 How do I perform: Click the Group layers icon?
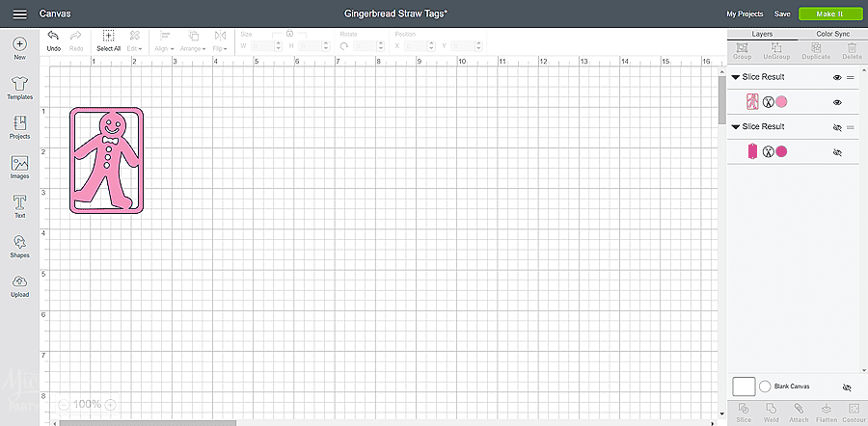tap(743, 51)
